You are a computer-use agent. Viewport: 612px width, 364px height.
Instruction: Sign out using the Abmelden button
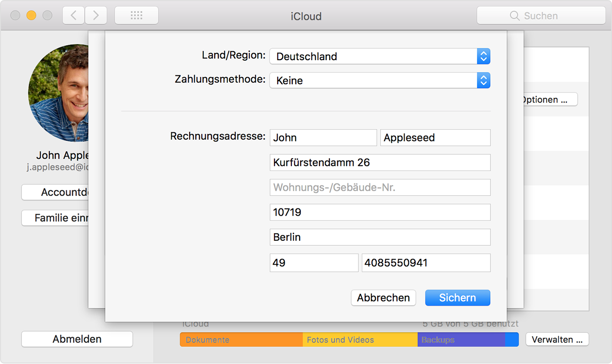tap(77, 339)
